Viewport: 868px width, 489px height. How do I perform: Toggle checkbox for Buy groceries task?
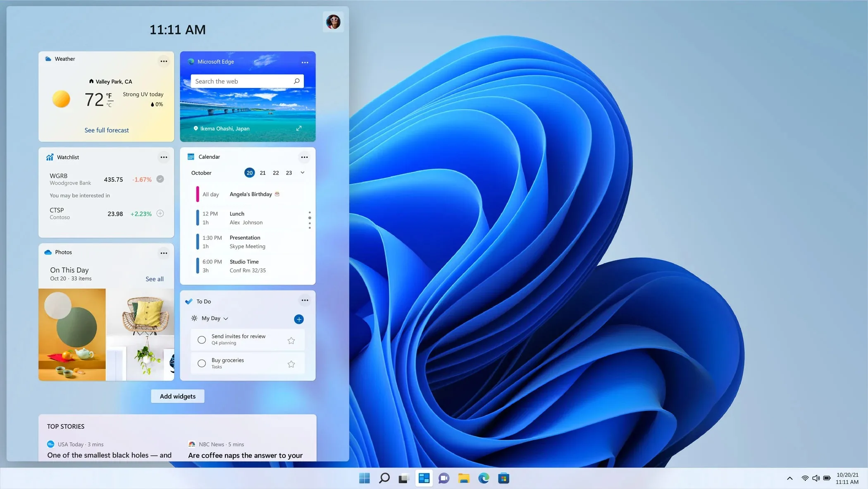202,363
